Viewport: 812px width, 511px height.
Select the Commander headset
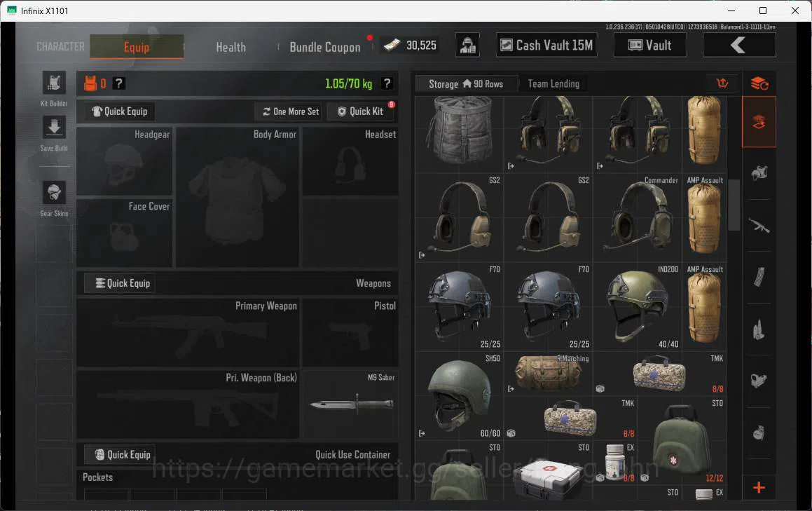638,218
